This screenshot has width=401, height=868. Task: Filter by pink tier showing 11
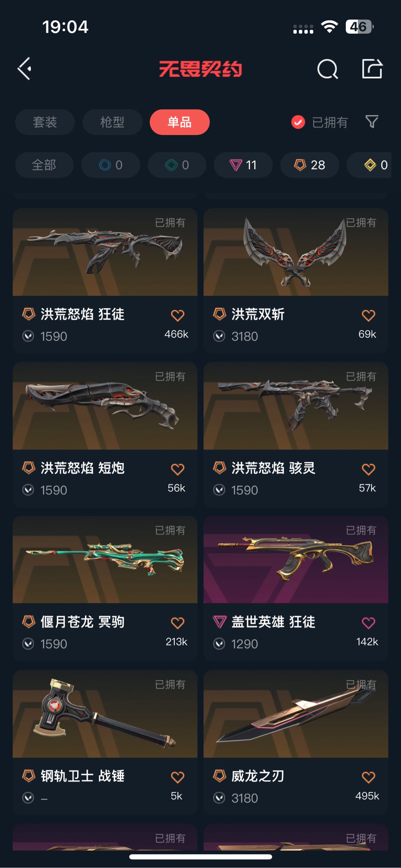tap(243, 165)
